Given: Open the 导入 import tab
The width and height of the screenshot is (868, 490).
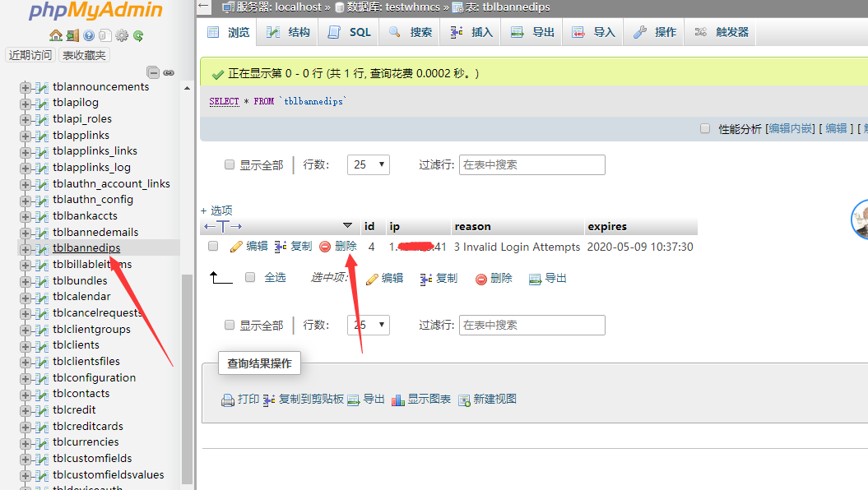Looking at the screenshot, I should 593,33.
